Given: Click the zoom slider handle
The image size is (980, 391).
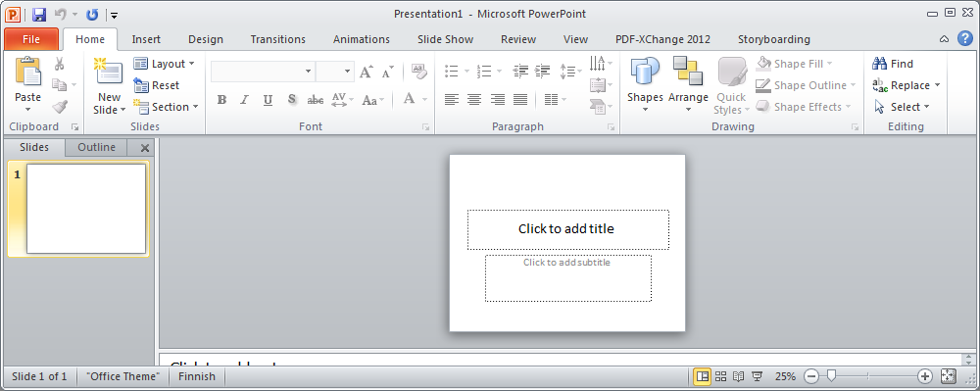Looking at the screenshot, I should pyautogui.click(x=831, y=376).
